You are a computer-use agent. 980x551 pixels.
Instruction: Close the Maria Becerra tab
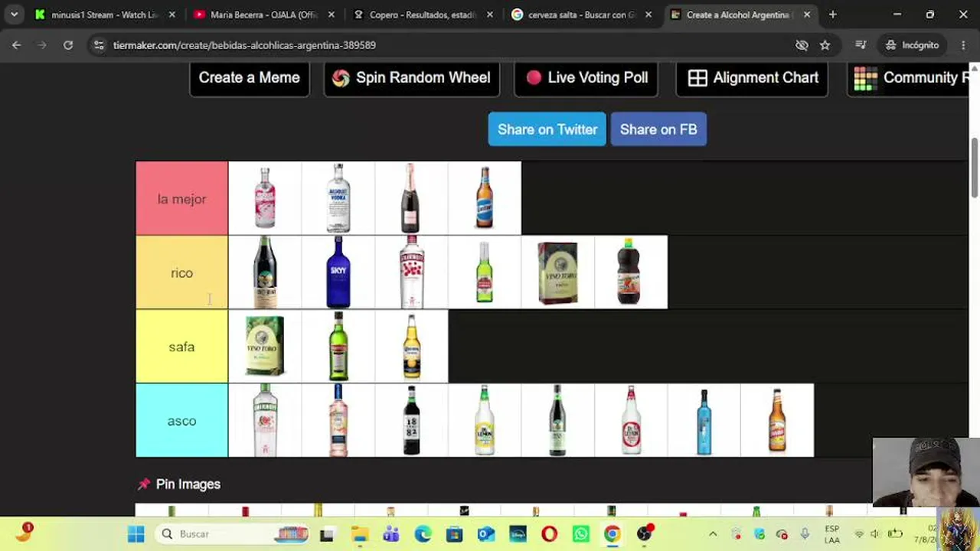331,15
